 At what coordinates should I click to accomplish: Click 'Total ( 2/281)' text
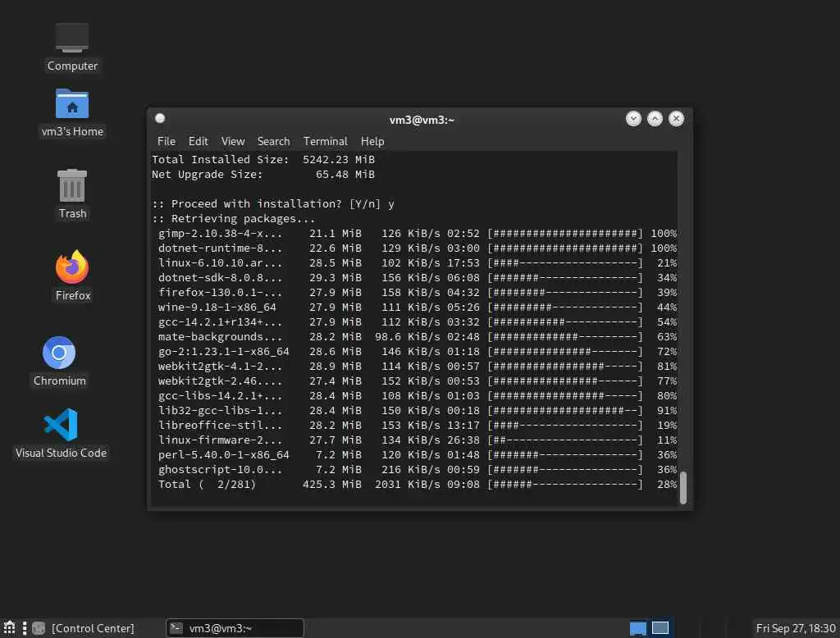tap(207, 485)
